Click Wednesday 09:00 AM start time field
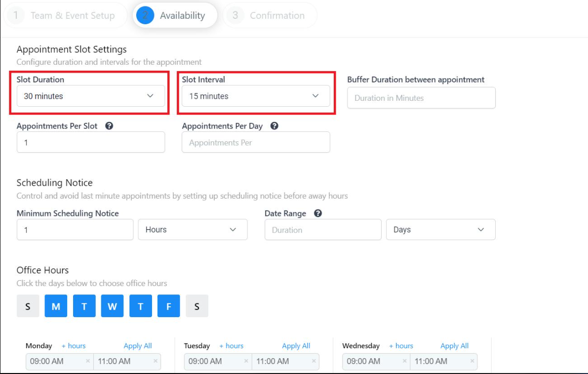Viewport: 588px width, 374px height. [376, 362]
